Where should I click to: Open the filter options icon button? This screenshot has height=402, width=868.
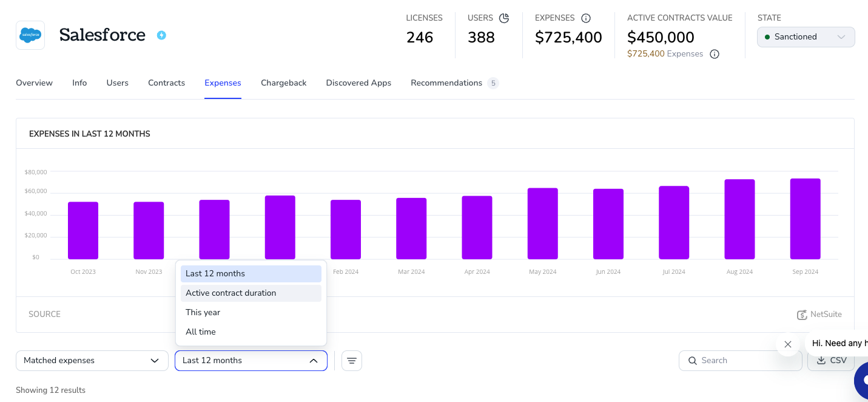click(x=352, y=361)
